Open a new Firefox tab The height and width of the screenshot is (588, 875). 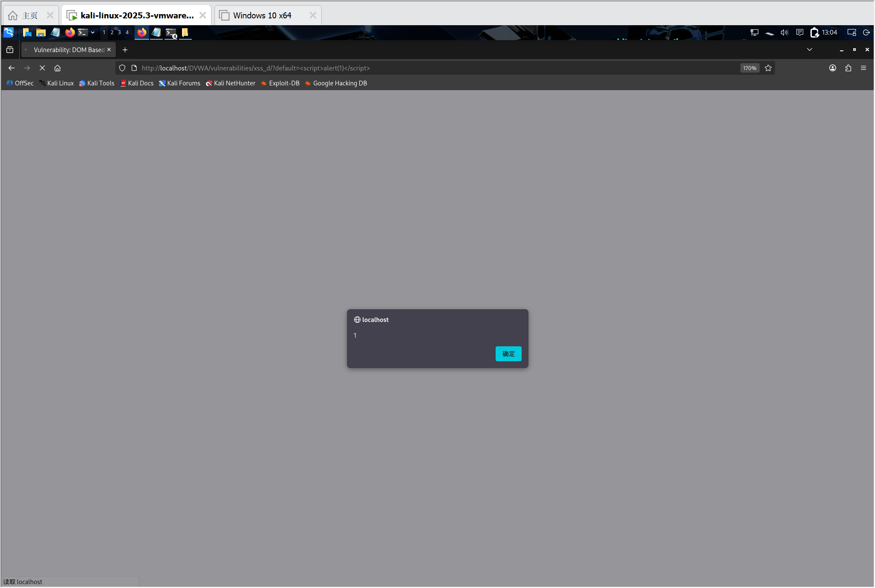(x=125, y=50)
